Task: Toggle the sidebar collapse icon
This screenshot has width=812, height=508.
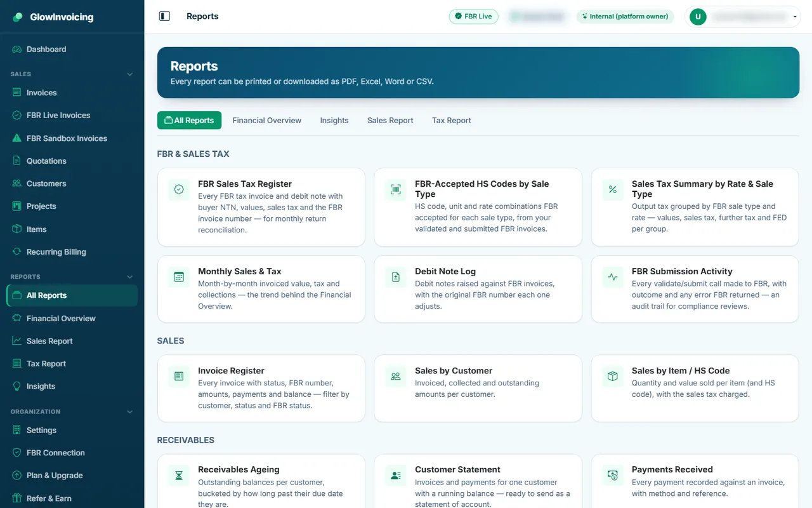Action: click(x=164, y=17)
